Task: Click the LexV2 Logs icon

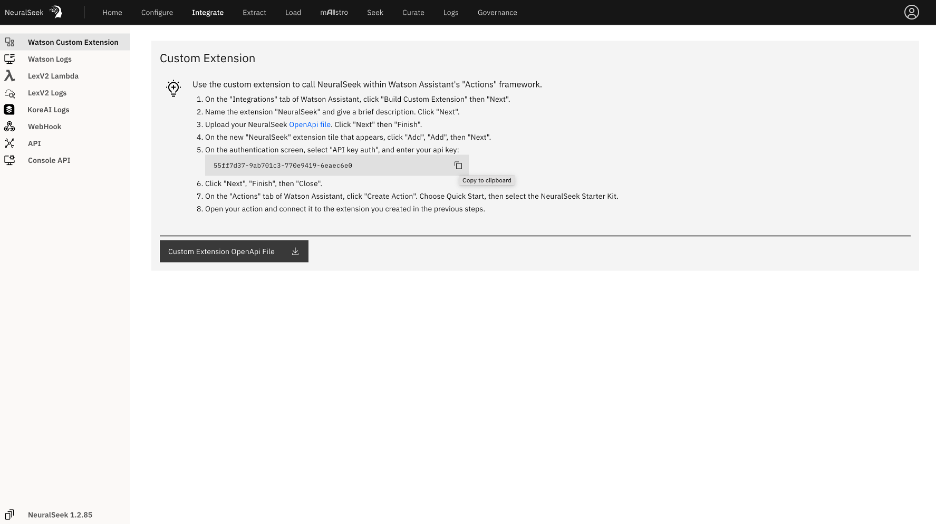Action: click(9, 93)
